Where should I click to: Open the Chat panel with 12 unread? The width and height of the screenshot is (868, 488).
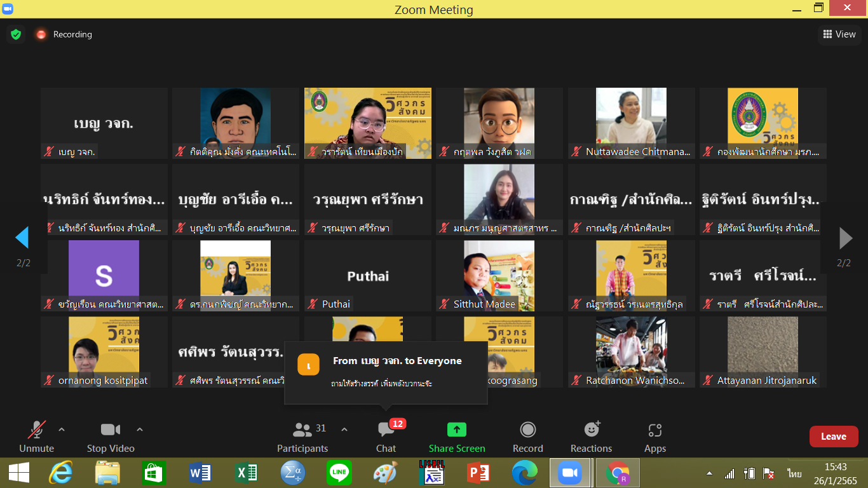pyautogui.click(x=386, y=438)
